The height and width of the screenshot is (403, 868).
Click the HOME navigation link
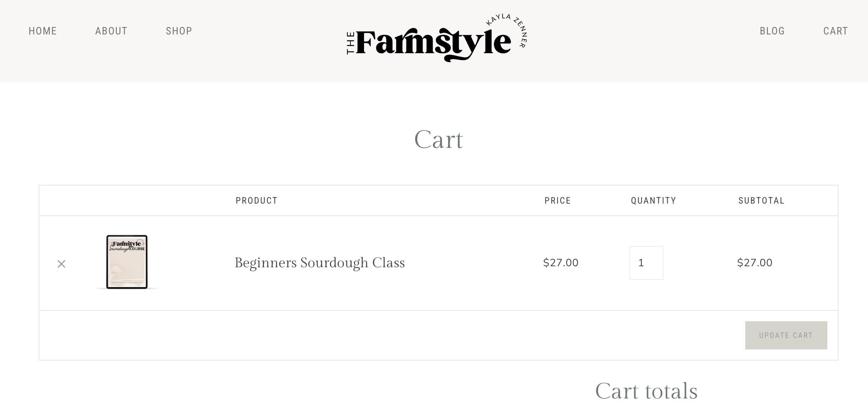point(43,31)
